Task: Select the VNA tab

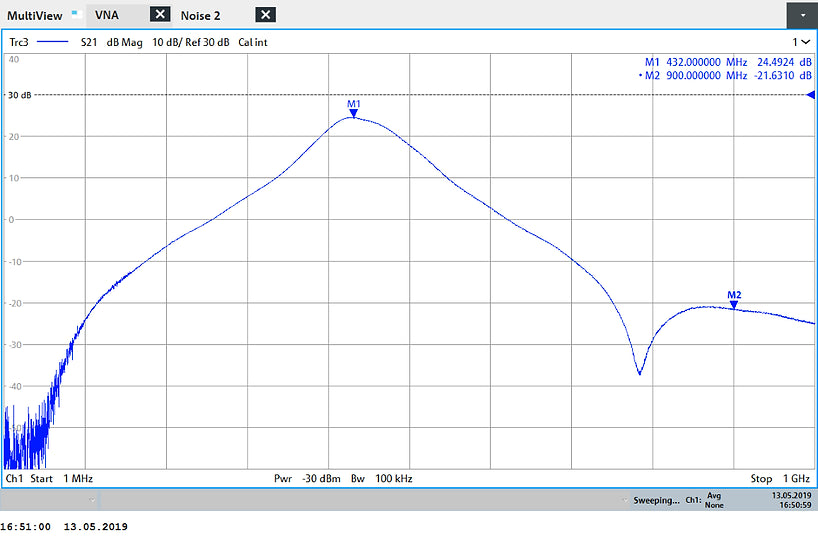Action: click(106, 15)
